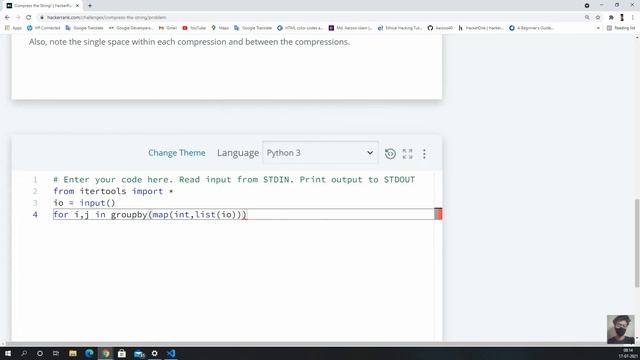Open the HackerOne bookmark

click(x=481, y=28)
